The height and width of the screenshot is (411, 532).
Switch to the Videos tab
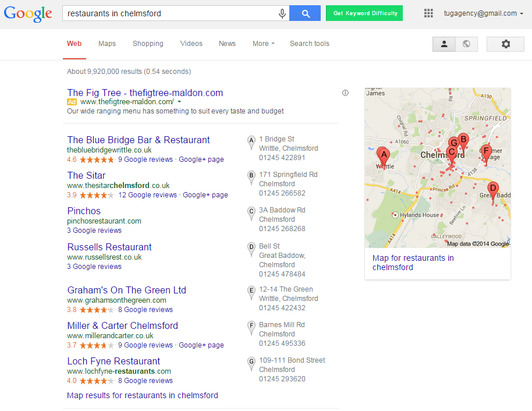191,44
